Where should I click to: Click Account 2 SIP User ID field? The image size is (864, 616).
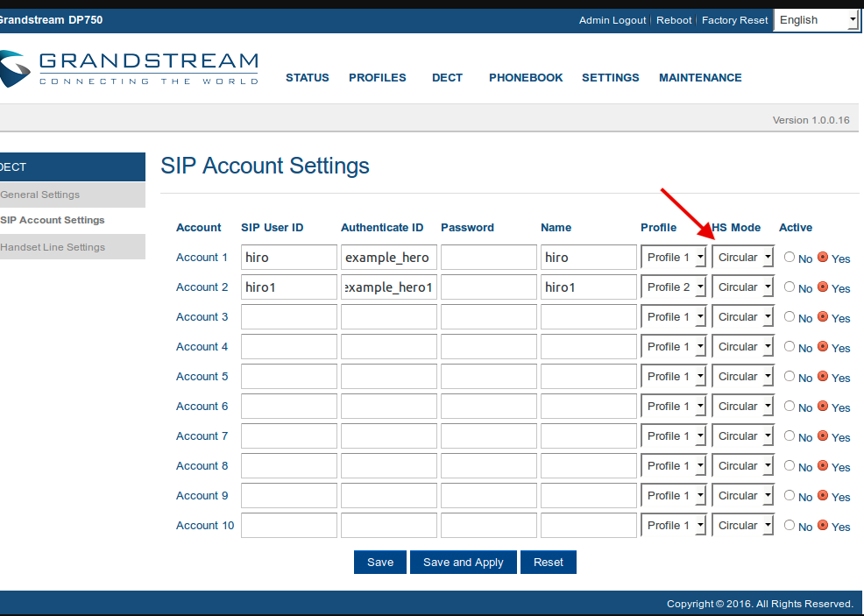pos(289,287)
